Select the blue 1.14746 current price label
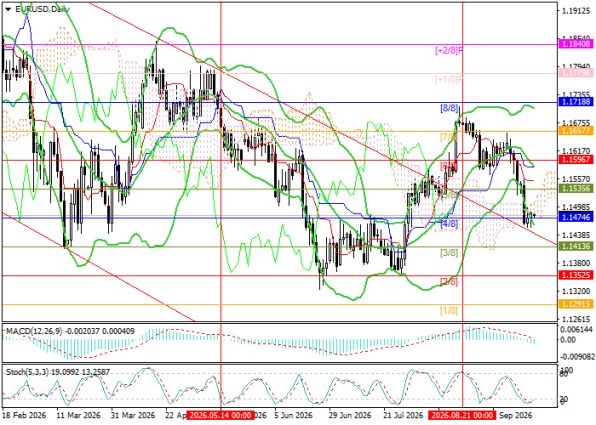596x425 pixels. tap(577, 217)
